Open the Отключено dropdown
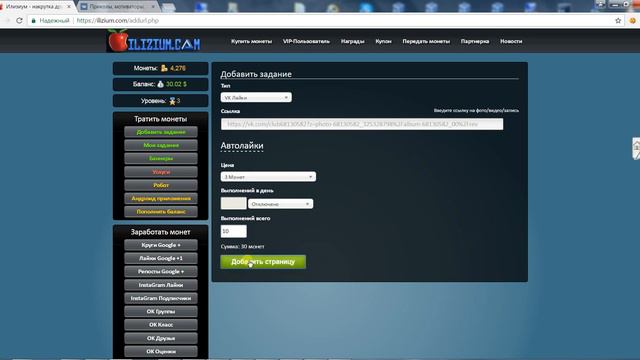The width and height of the screenshot is (640, 360). pos(280,204)
